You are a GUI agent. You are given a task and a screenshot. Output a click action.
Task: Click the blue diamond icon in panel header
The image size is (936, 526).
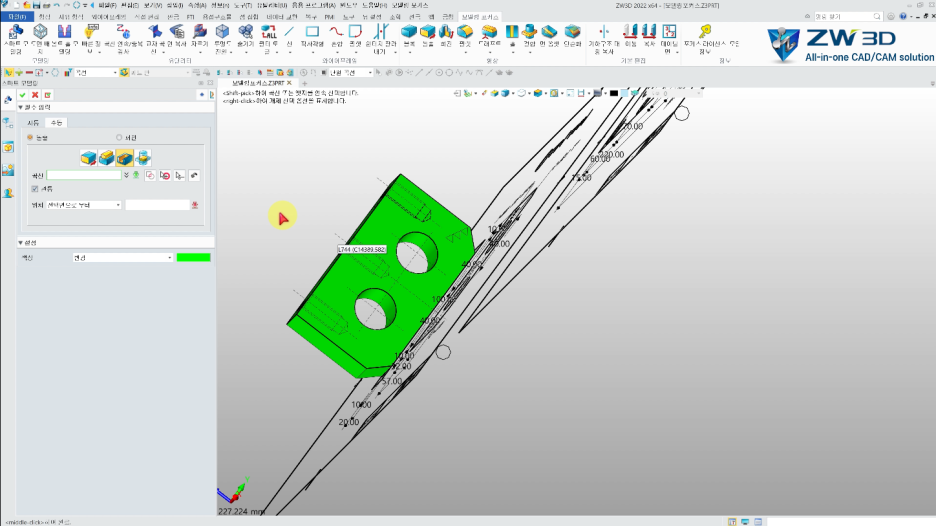tap(202, 95)
